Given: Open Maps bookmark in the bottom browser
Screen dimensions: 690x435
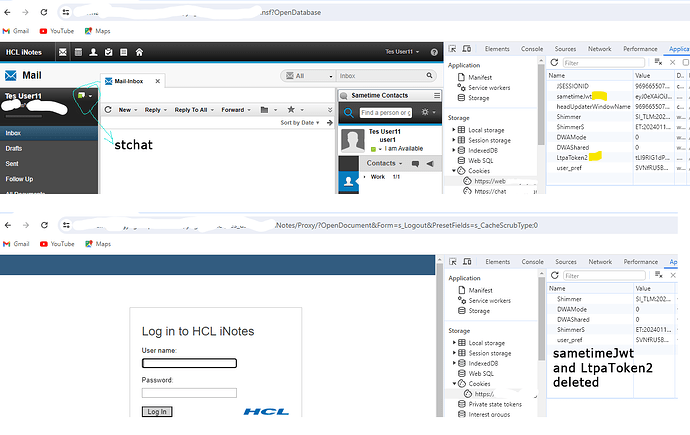Looking at the screenshot, I should 98,244.
